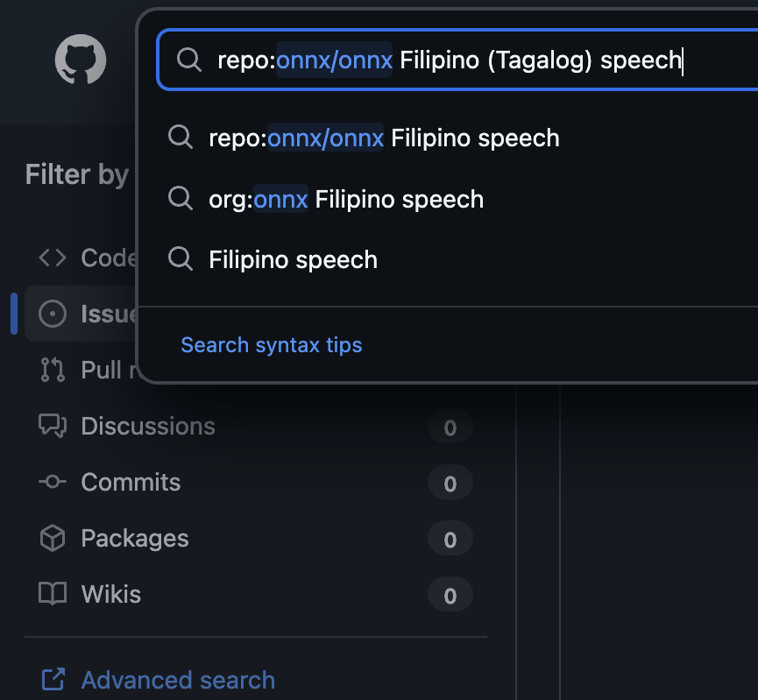
Task: Filter results by Discussions
Action: [148, 426]
